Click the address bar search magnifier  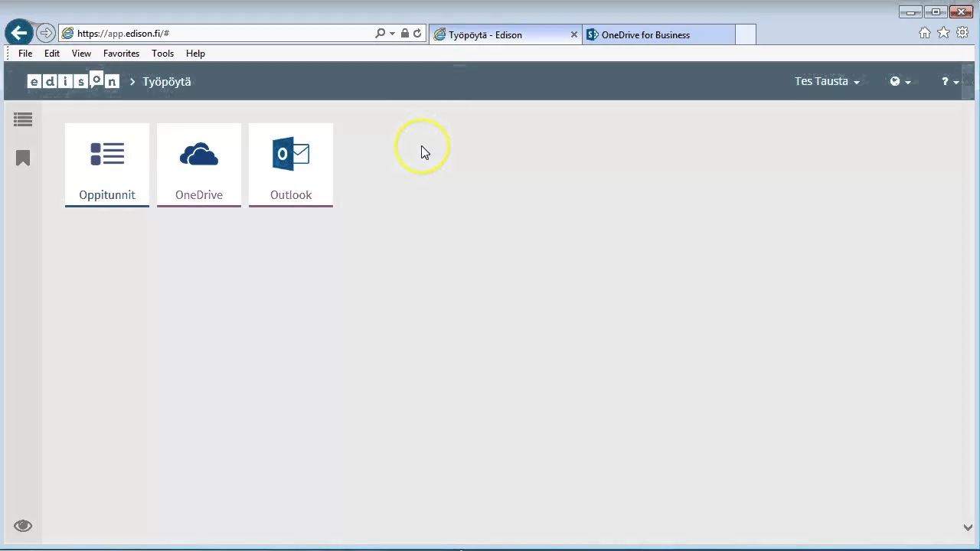tap(380, 34)
